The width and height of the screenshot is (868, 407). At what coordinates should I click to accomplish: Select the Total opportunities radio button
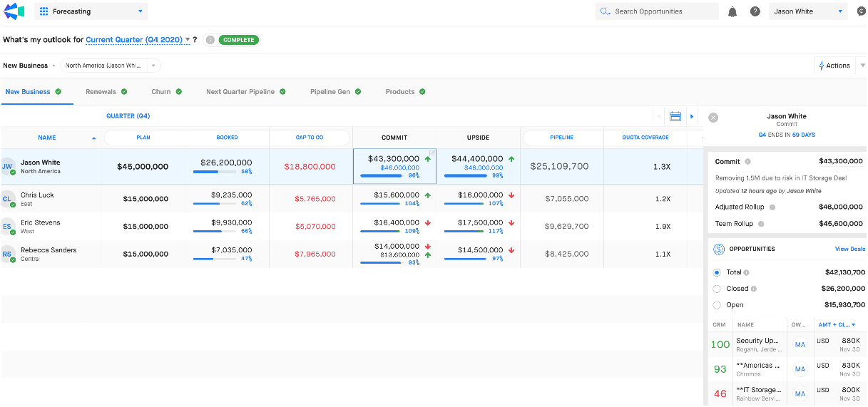point(717,272)
